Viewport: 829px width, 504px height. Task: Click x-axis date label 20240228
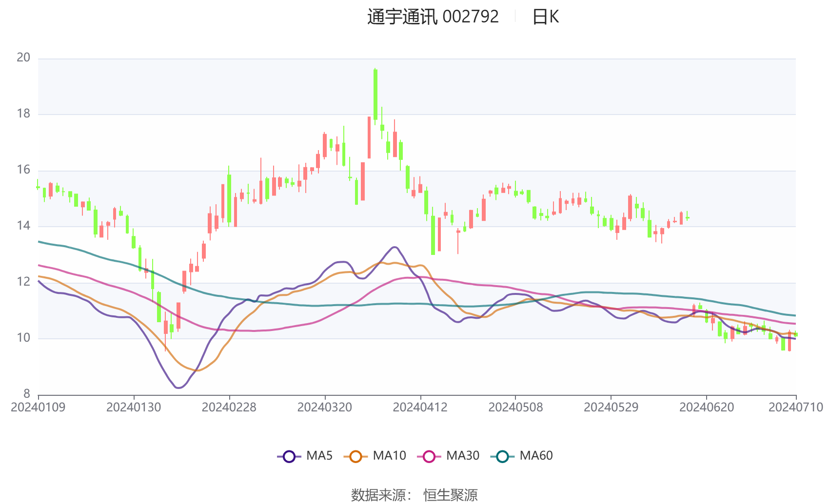click(x=229, y=407)
